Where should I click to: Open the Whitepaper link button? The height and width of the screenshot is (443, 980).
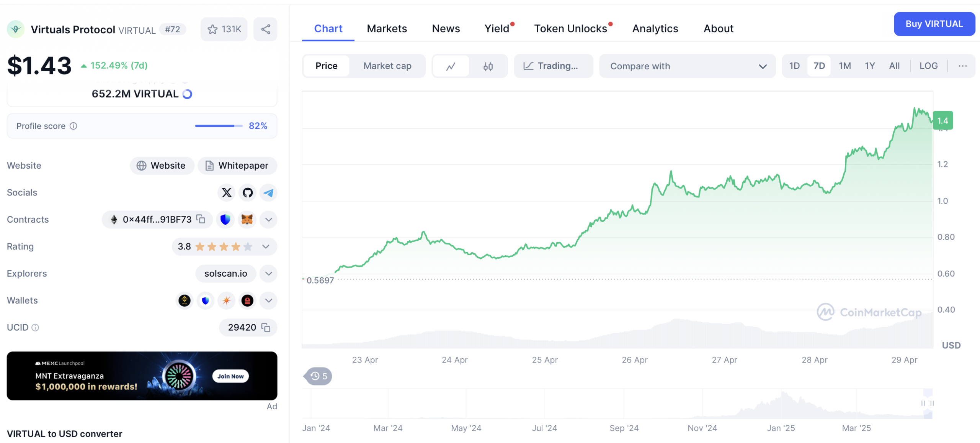point(237,166)
